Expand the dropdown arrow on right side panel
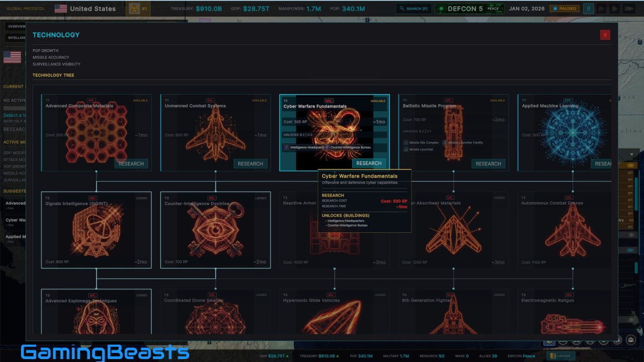Image resolution: width=644 pixels, height=362 pixels. pyautogui.click(x=631, y=154)
